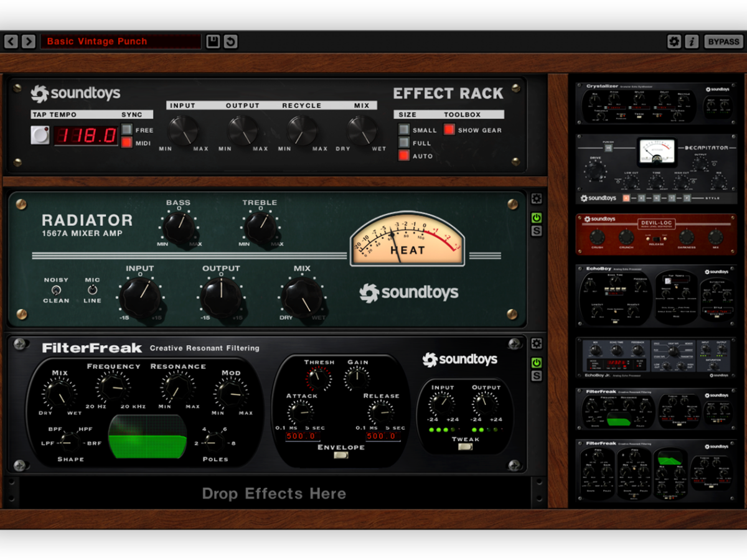Select SMALL rack size
This screenshot has width=747, height=560.
[404, 129]
